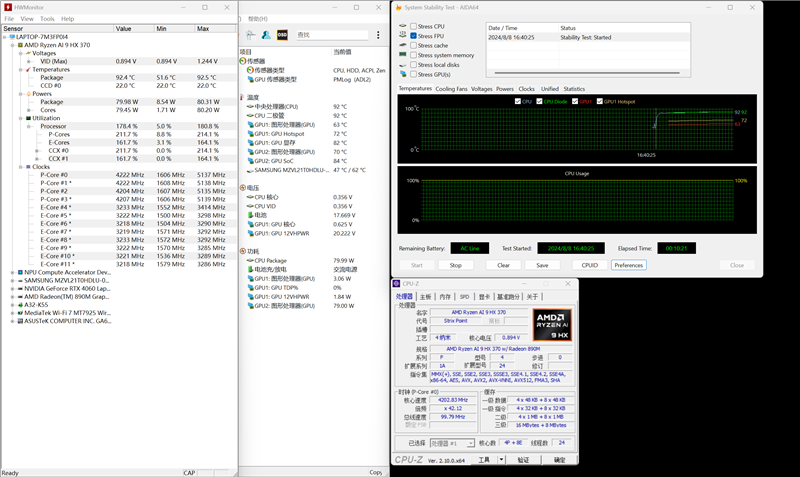Click the Temperatures thermometer icon in HWMonitor
Image resolution: width=800 pixels, height=477 pixels.
29,69
